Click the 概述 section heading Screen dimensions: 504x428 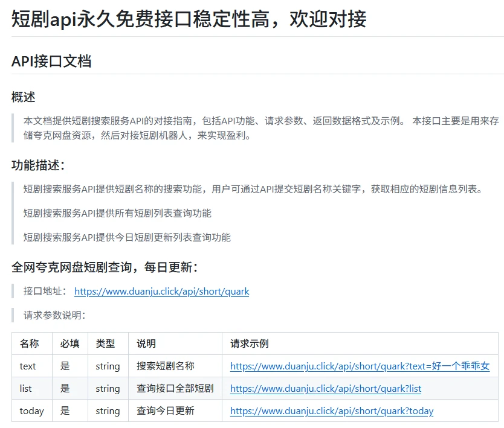click(x=24, y=97)
